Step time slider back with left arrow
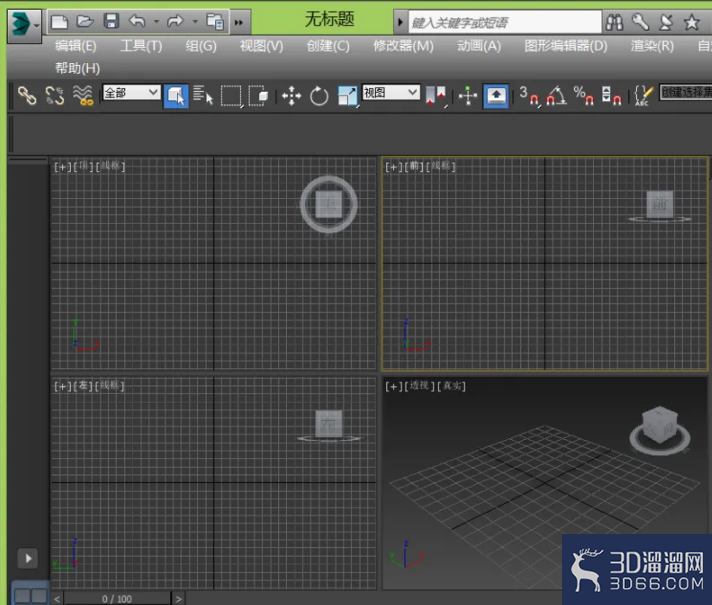The height and width of the screenshot is (605, 712). [57, 599]
